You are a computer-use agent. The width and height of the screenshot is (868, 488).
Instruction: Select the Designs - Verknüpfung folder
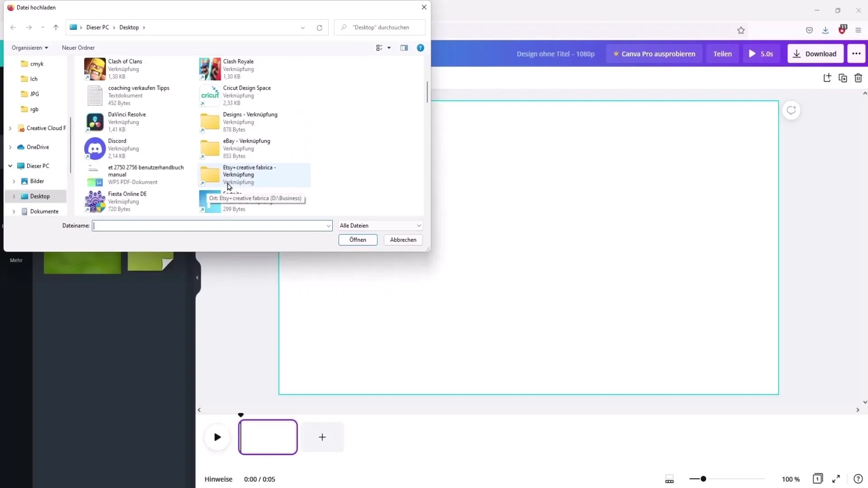coord(253,122)
